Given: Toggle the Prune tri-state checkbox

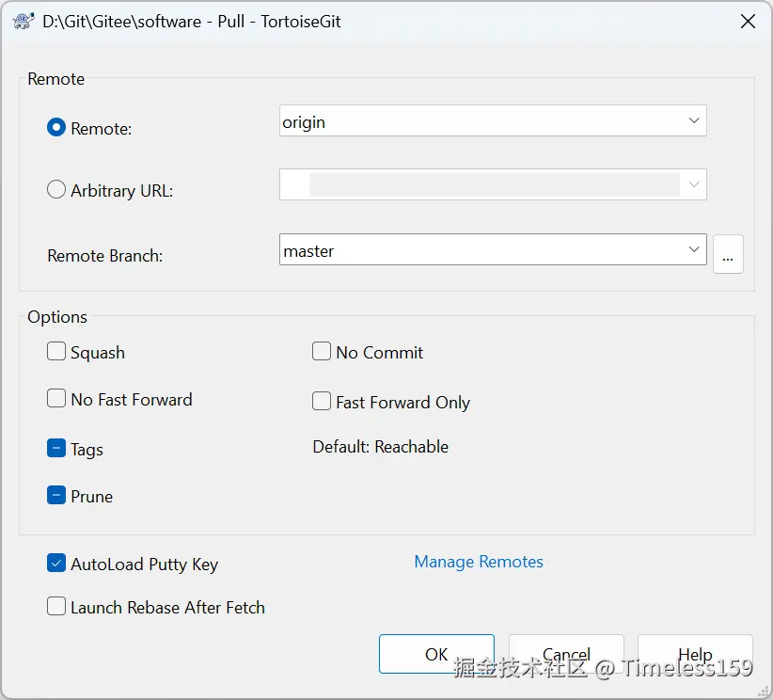Looking at the screenshot, I should pyautogui.click(x=56, y=495).
